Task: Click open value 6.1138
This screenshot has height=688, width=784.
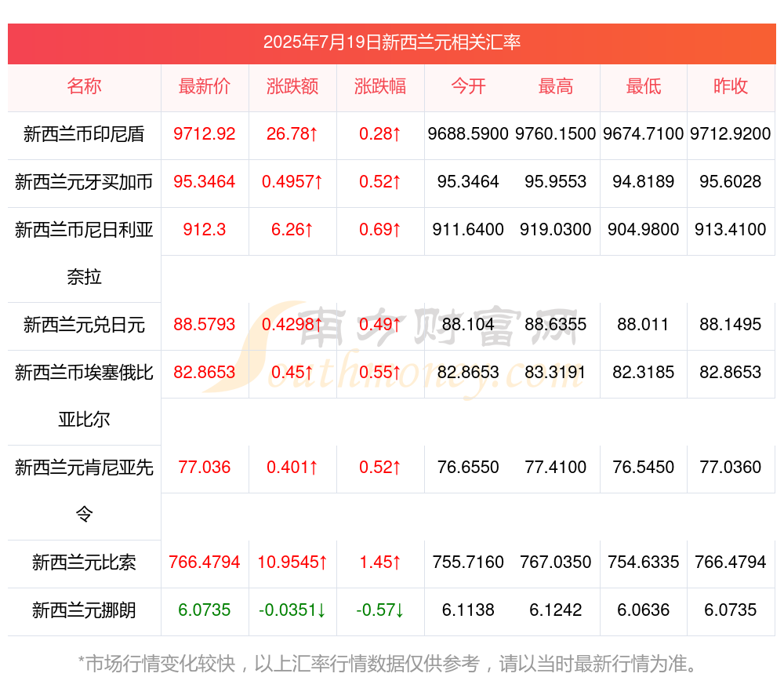Action: [x=468, y=610]
